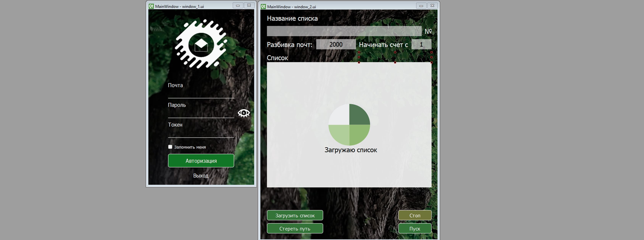Click the Пуск button

click(415, 229)
